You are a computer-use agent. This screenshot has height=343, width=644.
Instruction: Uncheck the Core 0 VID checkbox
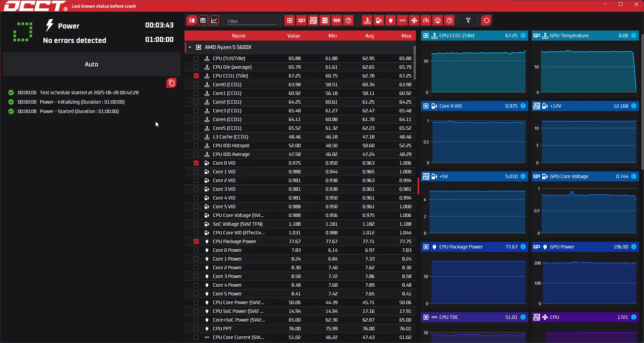[196, 163]
